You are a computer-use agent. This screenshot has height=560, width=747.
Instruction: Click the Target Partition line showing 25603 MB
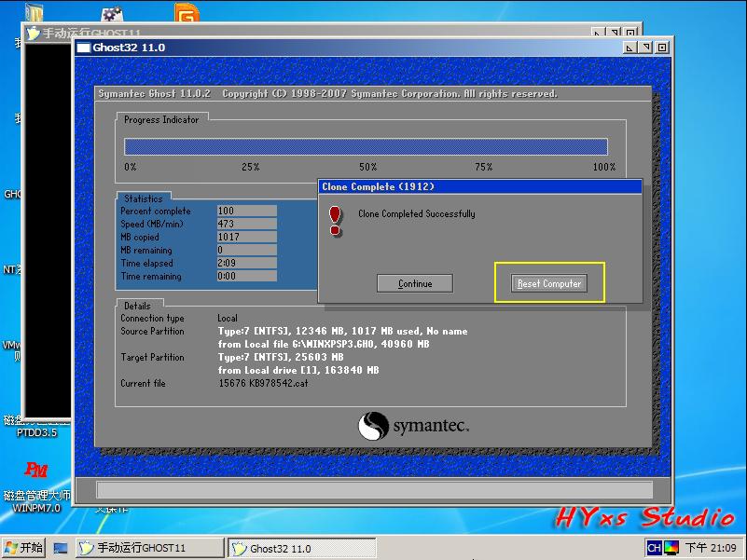click(281, 357)
